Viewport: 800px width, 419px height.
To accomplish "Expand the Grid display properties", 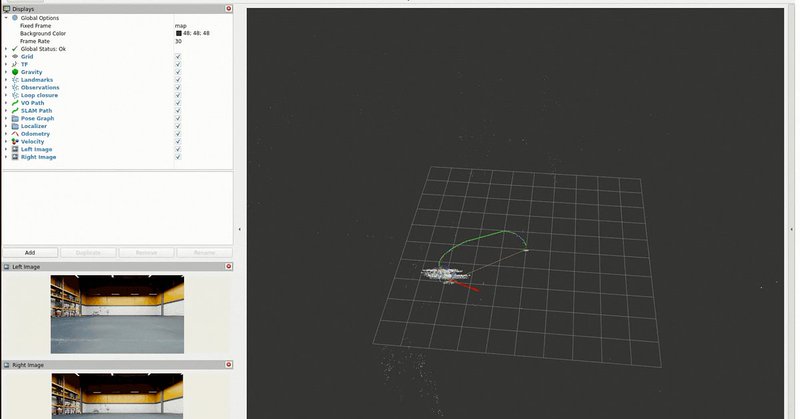I will click(6, 57).
